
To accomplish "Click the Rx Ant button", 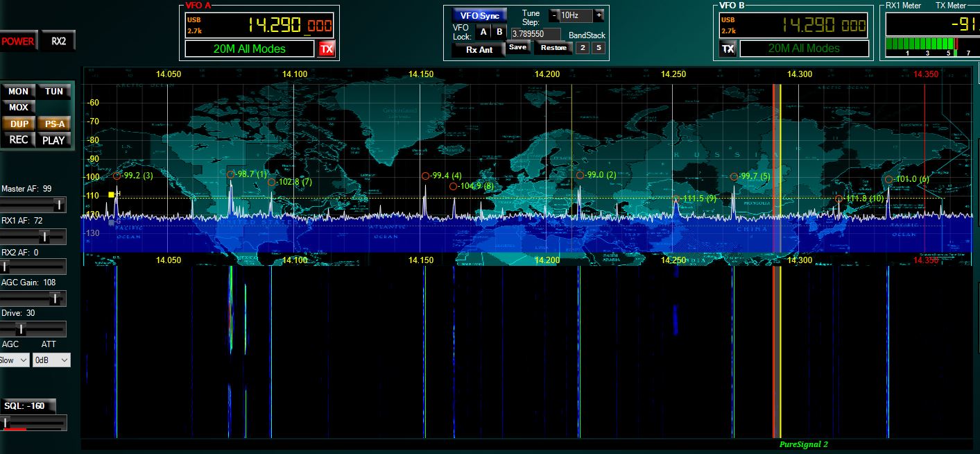I will 479,50.
